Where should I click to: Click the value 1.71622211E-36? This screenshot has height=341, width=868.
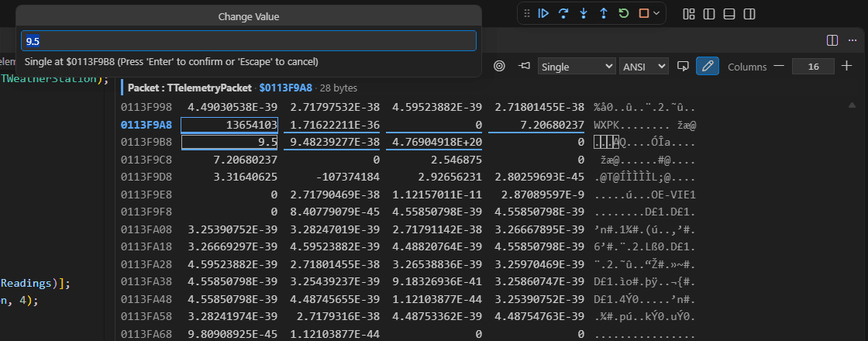pyautogui.click(x=334, y=125)
